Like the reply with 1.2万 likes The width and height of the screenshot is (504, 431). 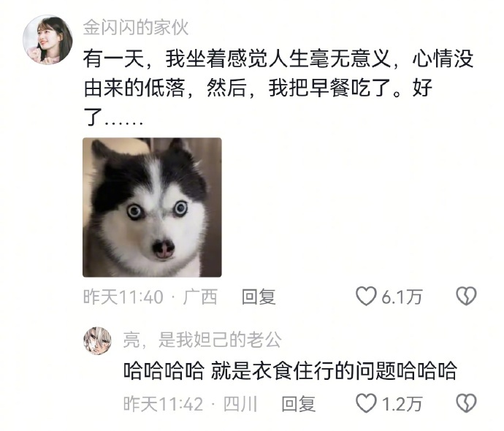tap(366, 403)
